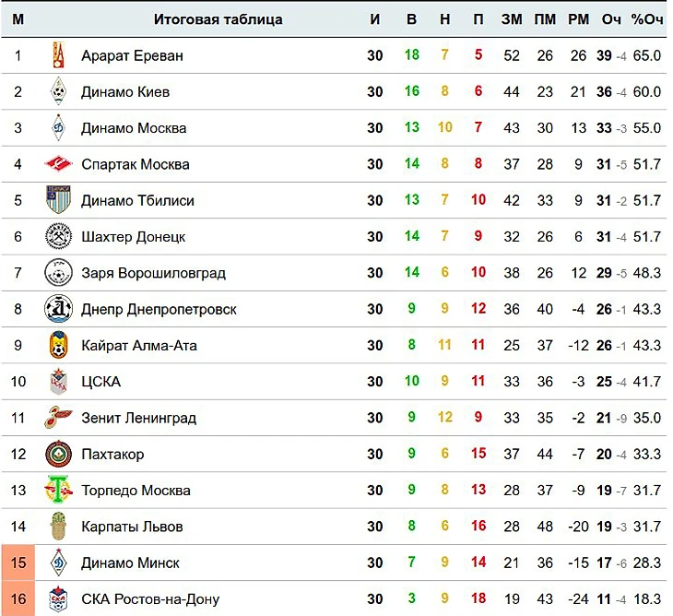Open the Карпаты Львов team page

pos(132,527)
